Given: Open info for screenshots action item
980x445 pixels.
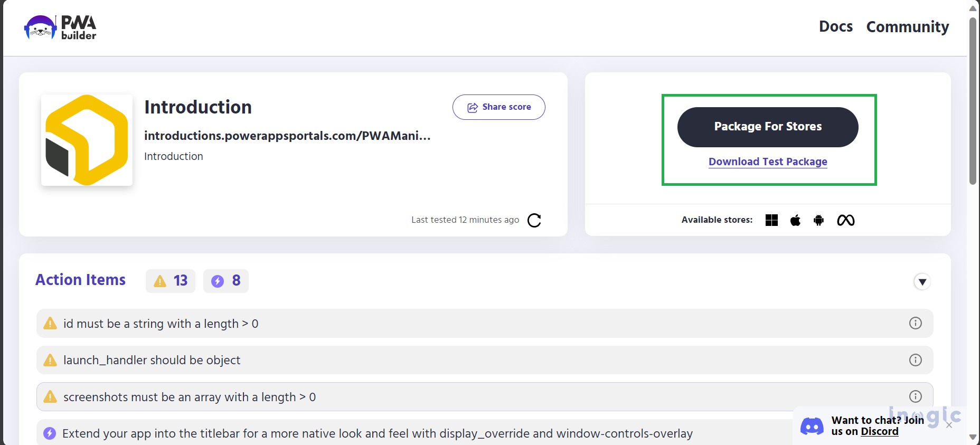Looking at the screenshot, I should [x=915, y=396].
